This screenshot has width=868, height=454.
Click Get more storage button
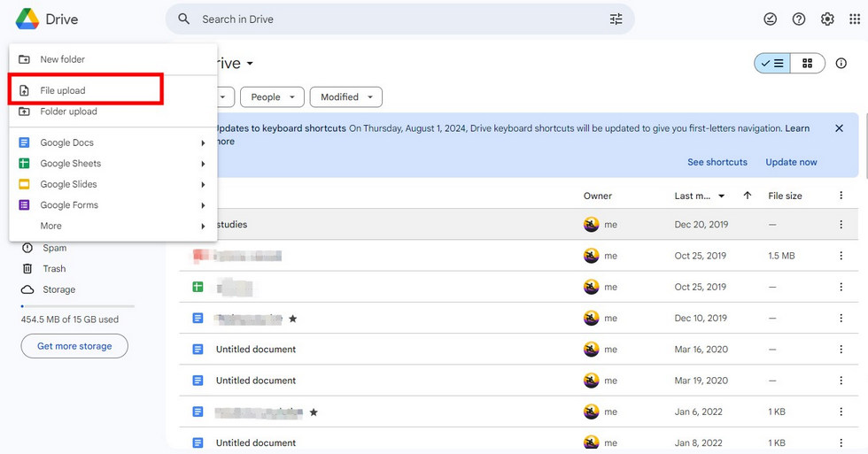(x=74, y=346)
